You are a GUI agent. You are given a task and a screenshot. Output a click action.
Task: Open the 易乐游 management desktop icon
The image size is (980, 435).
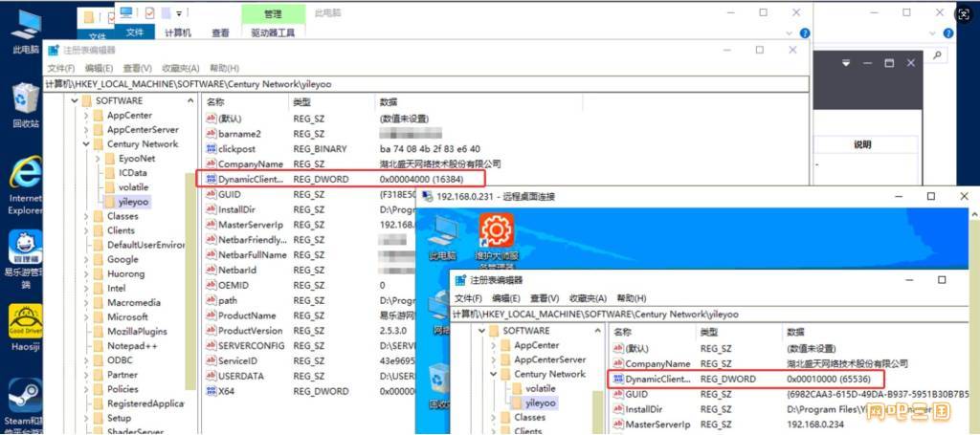coord(26,259)
